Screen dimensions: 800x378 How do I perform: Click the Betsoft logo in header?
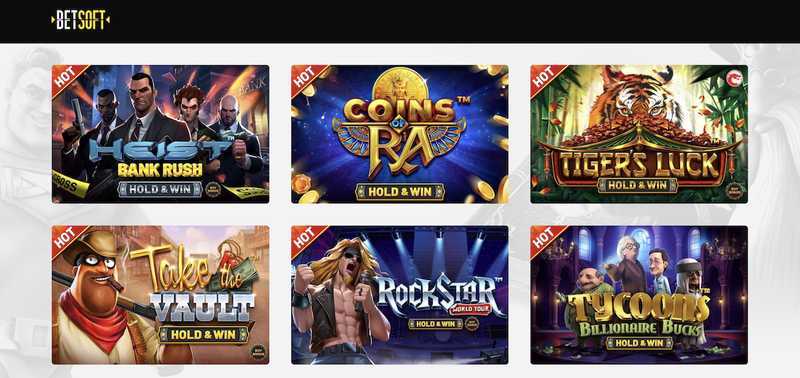click(x=81, y=20)
